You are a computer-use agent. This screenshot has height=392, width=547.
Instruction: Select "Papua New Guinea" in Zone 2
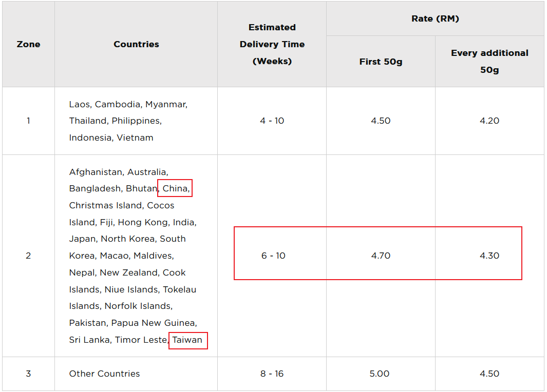pos(153,323)
